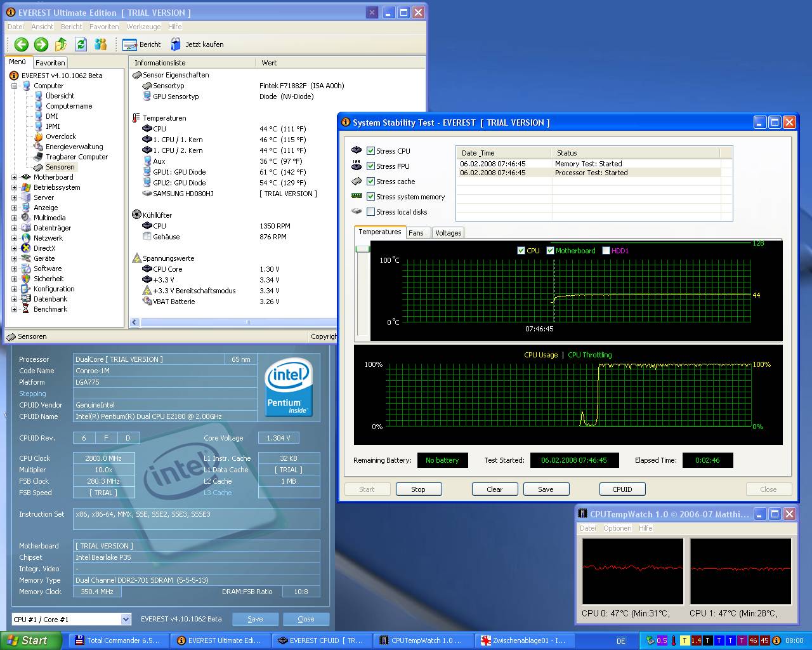
Task: Click the Refresh icon in EVEREST toolbar
Action: [81, 44]
